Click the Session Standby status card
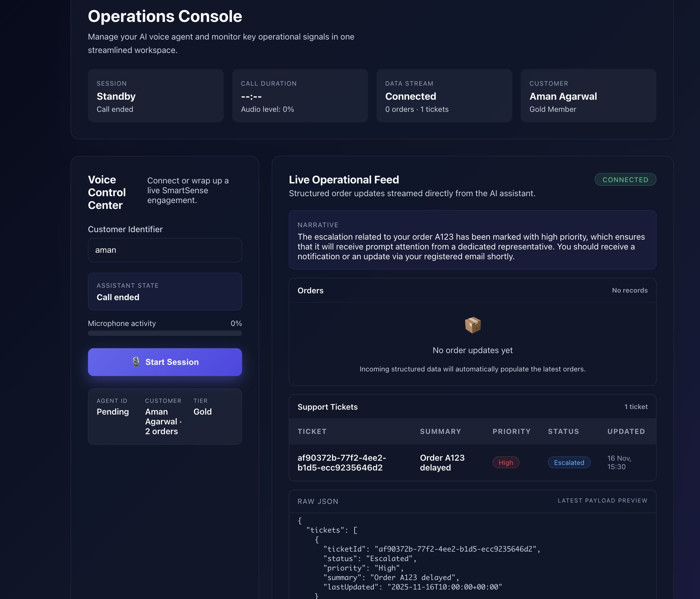The width and height of the screenshot is (700, 599). pyautogui.click(x=156, y=96)
